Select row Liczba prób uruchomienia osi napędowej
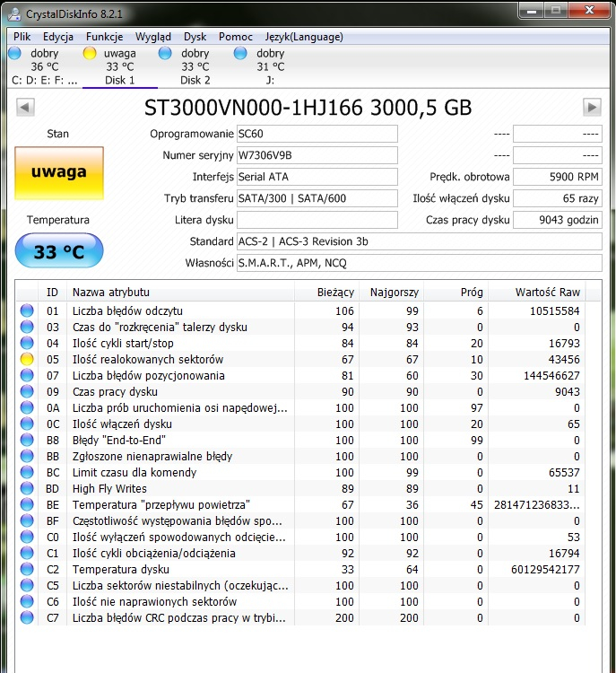The image size is (616, 673). [300, 407]
